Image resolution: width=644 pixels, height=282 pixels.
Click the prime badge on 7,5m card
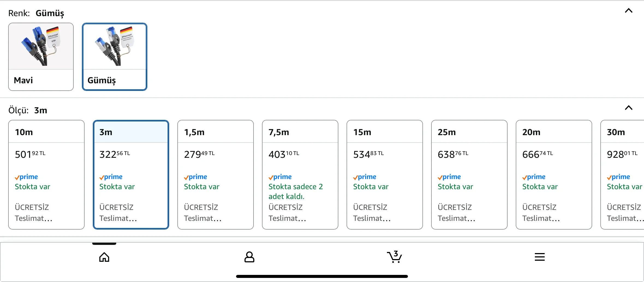(280, 177)
